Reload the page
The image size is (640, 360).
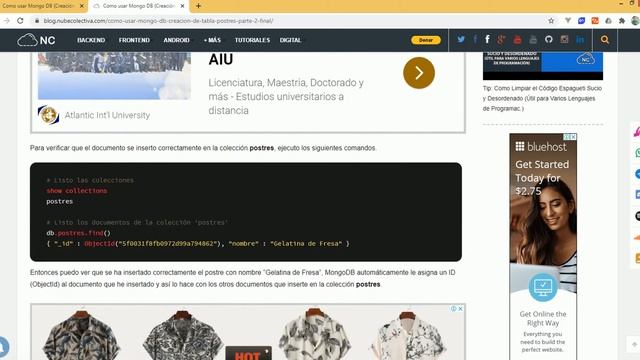[20, 20]
